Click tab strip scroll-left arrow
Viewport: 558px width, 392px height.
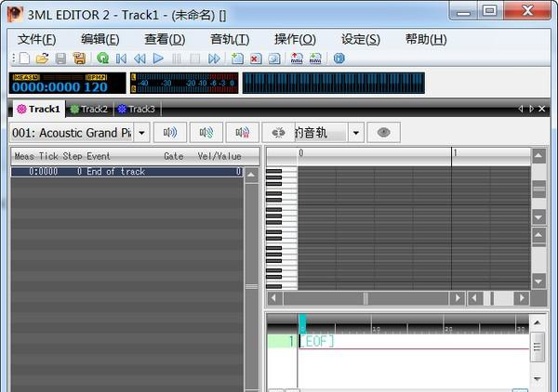[521, 109]
